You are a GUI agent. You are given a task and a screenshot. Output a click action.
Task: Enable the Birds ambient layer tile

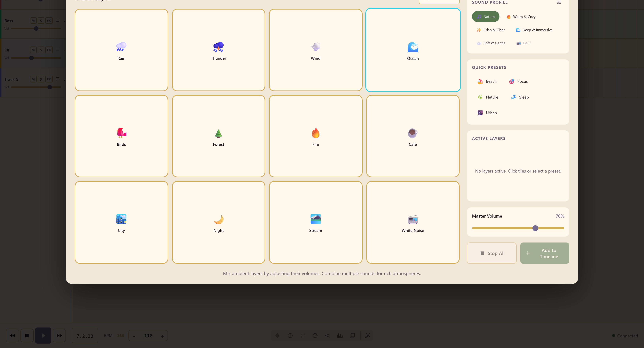click(121, 136)
